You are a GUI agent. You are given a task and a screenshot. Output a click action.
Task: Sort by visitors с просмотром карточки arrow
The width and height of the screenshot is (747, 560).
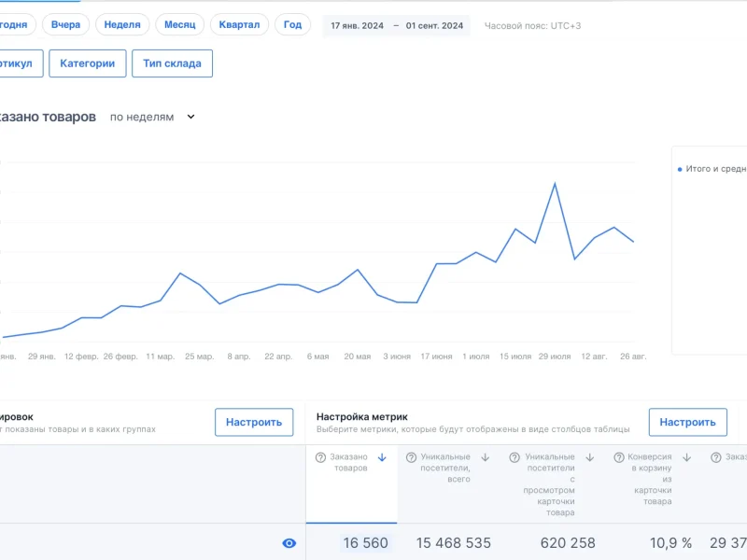point(590,457)
